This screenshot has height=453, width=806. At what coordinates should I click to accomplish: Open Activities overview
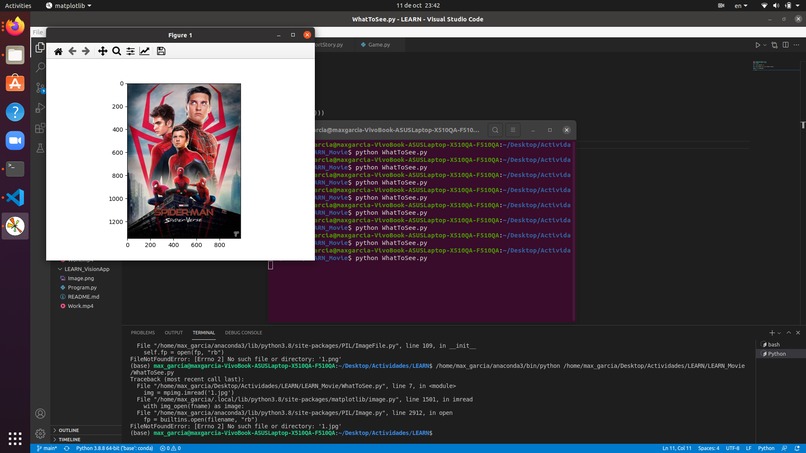pyautogui.click(x=18, y=5)
